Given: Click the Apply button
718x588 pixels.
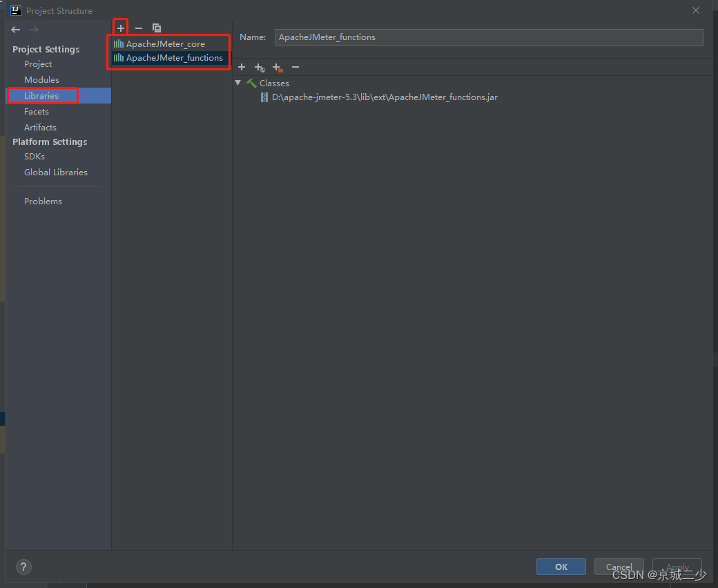Looking at the screenshot, I should [677, 567].
